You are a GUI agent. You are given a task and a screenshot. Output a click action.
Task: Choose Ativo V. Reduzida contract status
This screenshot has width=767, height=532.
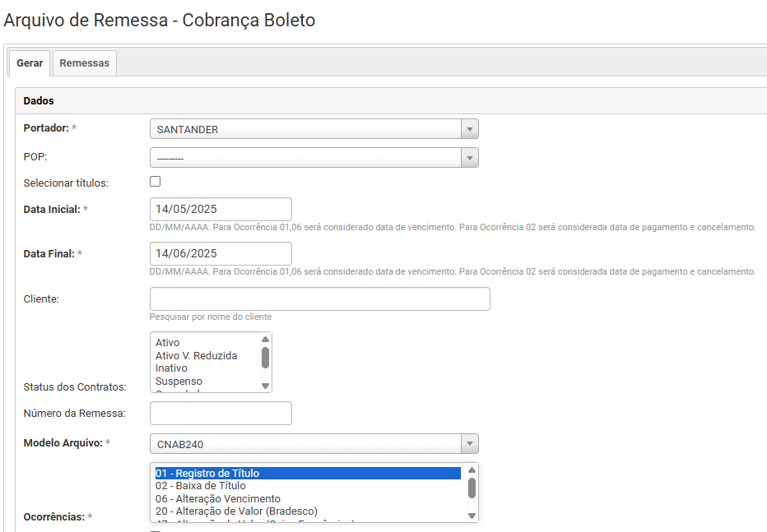196,355
